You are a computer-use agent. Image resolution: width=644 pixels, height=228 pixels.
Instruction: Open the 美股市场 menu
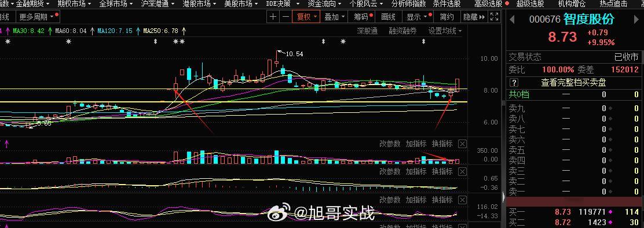tap(241, 4)
